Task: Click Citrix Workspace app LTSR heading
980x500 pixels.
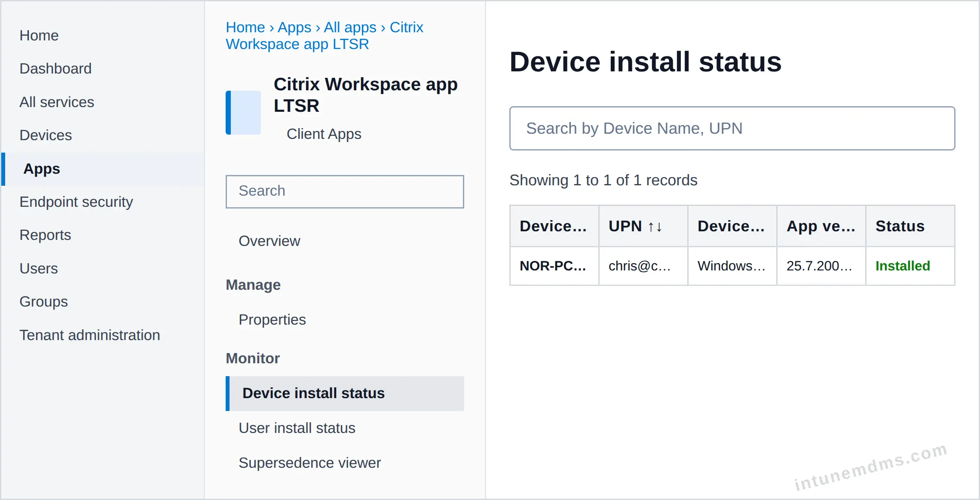Action: [x=366, y=95]
